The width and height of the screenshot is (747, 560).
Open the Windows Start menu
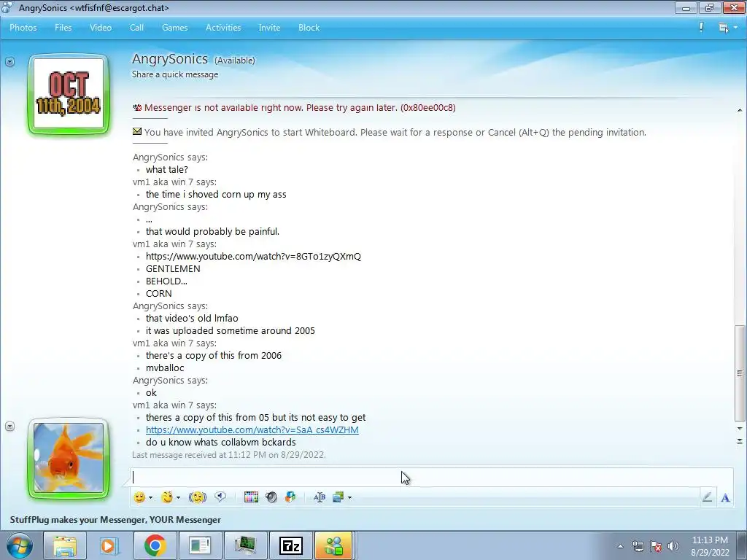click(19, 545)
